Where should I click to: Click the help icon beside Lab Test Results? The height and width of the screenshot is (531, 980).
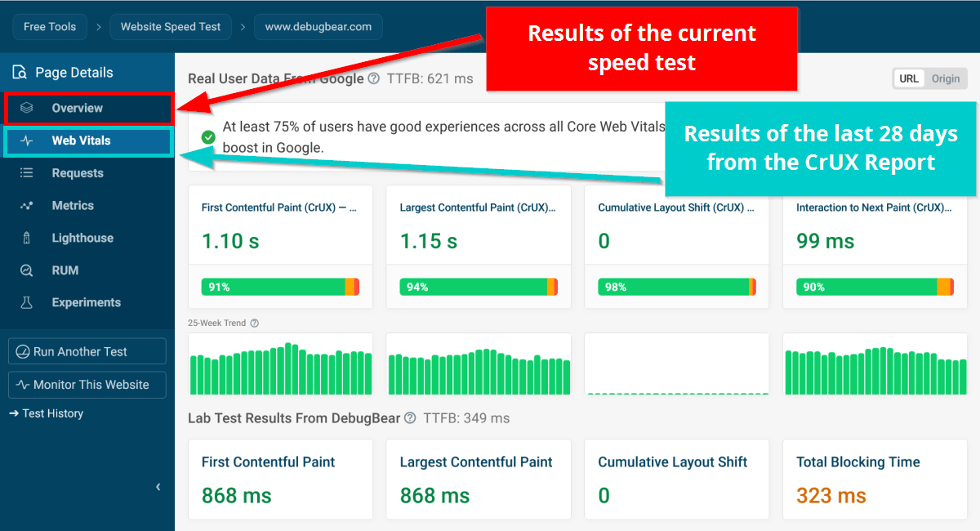[410, 418]
